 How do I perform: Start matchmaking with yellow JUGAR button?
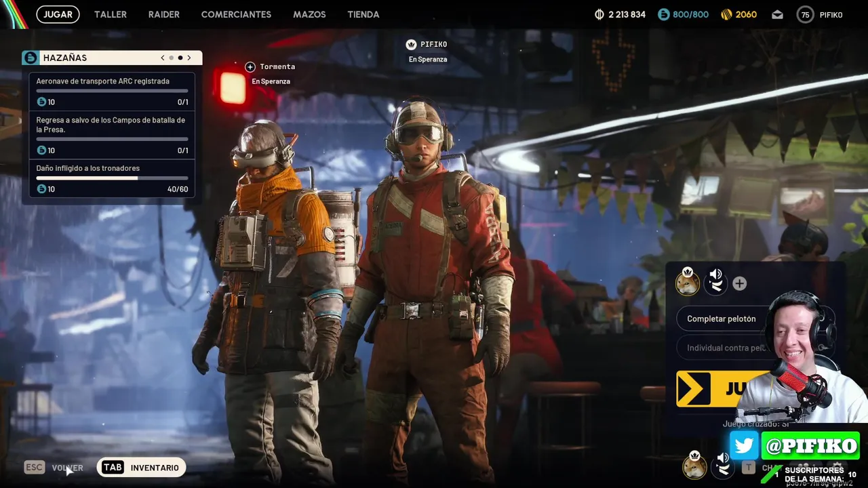(x=719, y=389)
